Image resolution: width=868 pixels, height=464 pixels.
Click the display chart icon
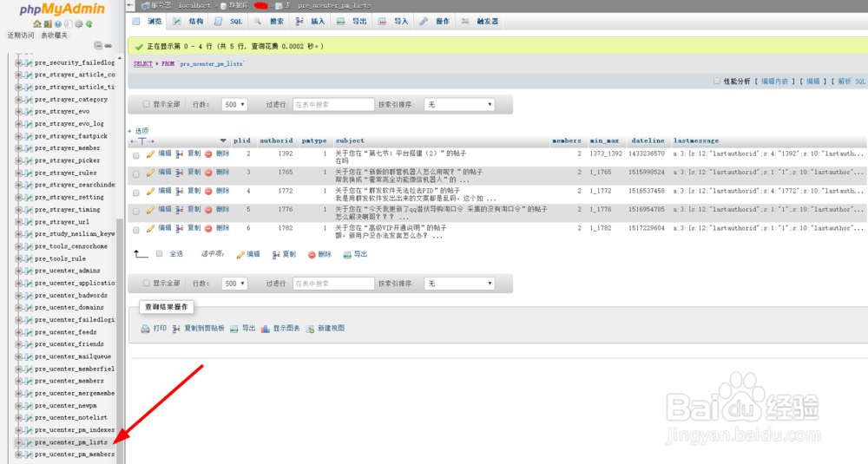(265, 329)
